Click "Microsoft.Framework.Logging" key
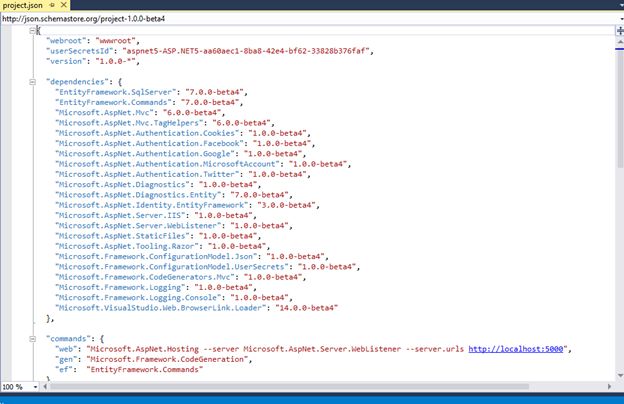The height and width of the screenshot is (404, 624). point(120,287)
